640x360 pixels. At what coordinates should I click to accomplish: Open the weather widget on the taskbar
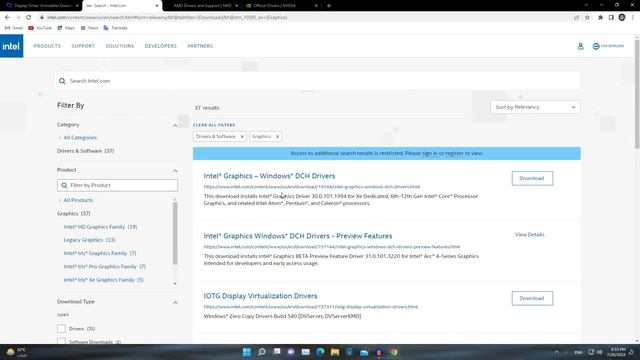pos(16,352)
